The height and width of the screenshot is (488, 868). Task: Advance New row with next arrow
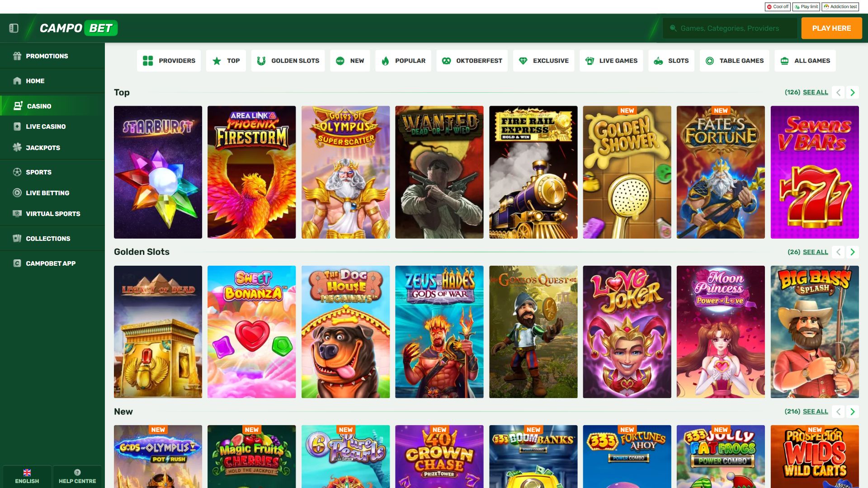click(x=853, y=412)
